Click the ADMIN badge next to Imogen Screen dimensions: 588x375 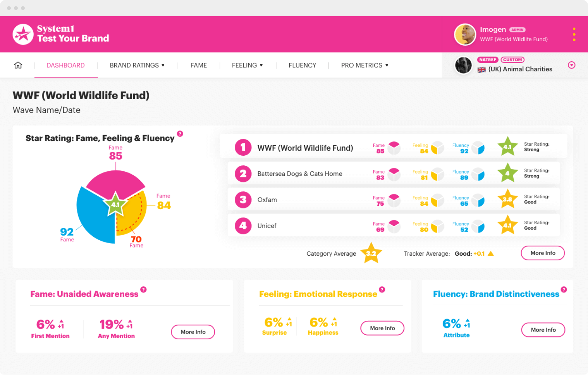pyautogui.click(x=518, y=30)
